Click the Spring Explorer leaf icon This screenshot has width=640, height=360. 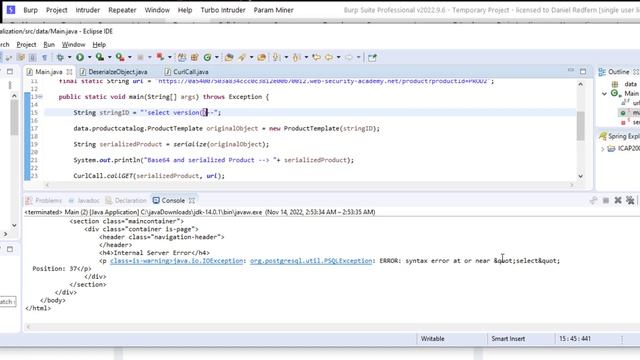tap(602, 136)
